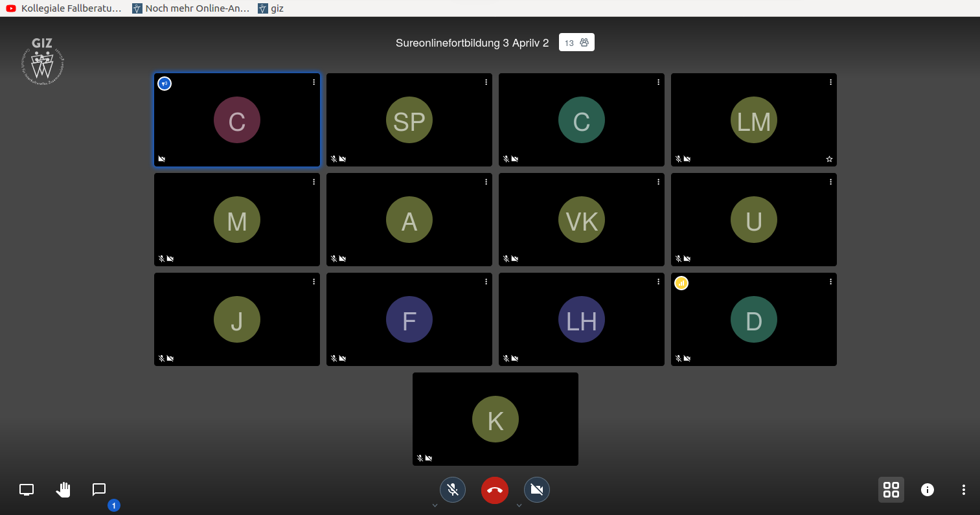Toggle the camera on or off
The width and height of the screenshot is (980, 515).
point(536,490)
